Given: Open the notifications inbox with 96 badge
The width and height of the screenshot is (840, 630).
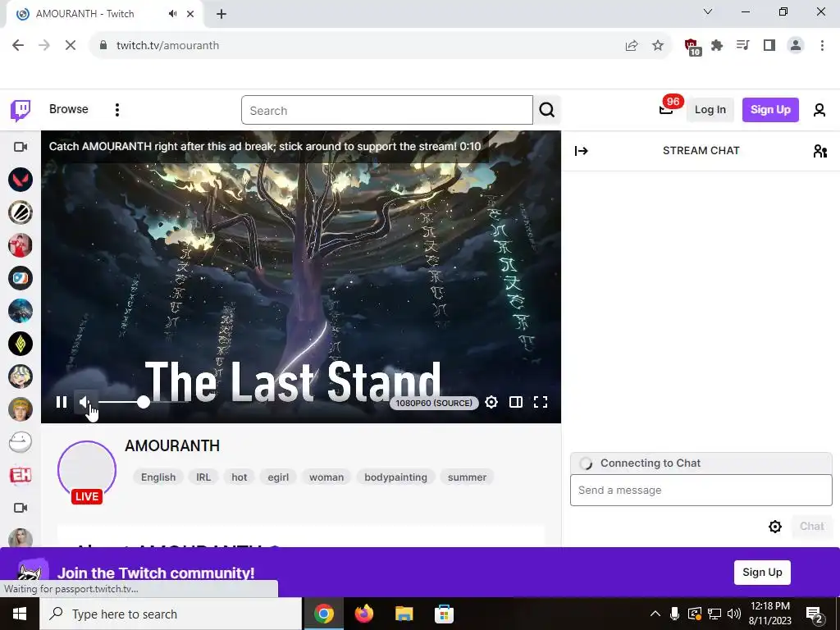Looking at the screenshot, I should click(x=666, y=109).
